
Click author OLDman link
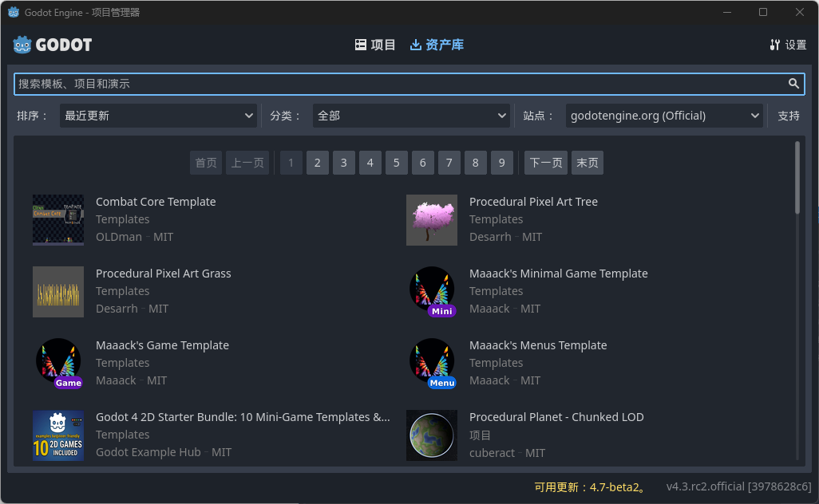[x=119, y=237]
